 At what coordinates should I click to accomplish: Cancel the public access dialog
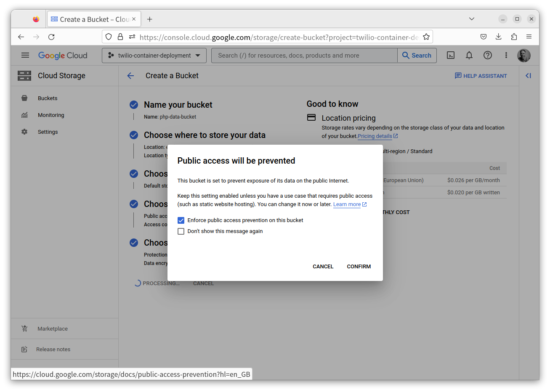323,267
